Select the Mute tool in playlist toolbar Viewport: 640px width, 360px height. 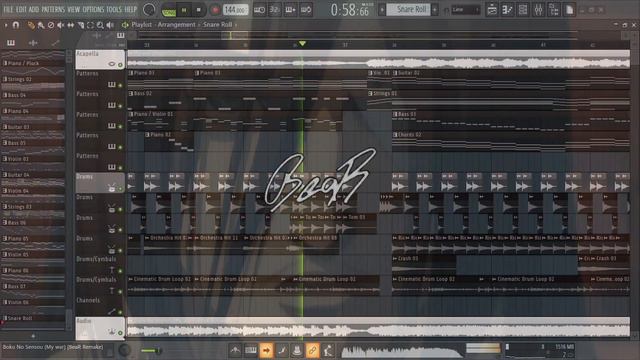[x=60, y=25]
